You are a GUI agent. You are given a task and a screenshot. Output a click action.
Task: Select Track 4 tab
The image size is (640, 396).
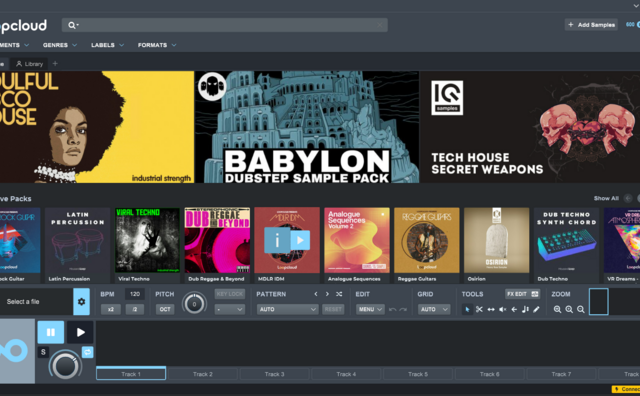(x=346, y=374)
